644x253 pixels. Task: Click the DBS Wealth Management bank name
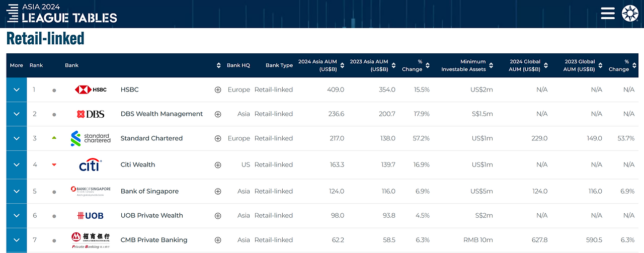[162, 114]
